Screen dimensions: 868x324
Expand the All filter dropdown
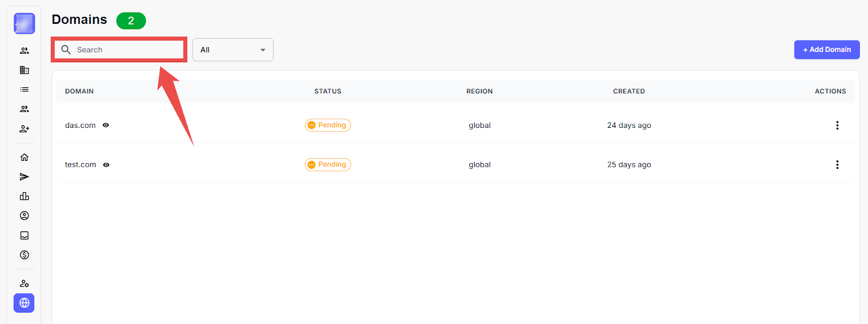pos(233,50)
